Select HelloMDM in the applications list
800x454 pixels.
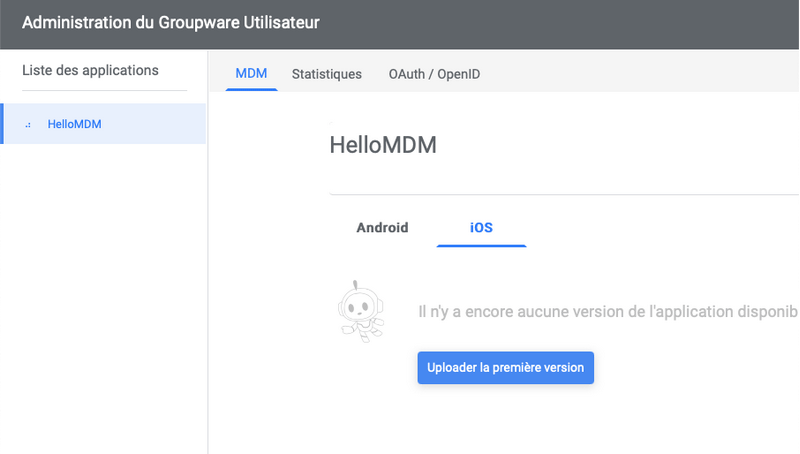coord(104,124)
